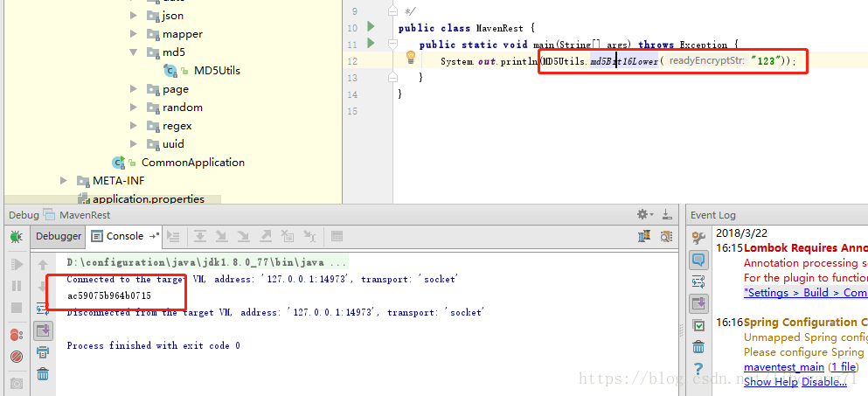Open the Settings > Build link in Event Log

point(805,293)
